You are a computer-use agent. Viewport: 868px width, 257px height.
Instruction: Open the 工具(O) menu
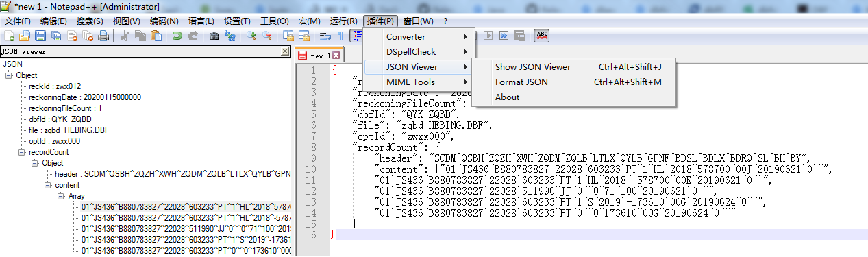click(275, 21)
